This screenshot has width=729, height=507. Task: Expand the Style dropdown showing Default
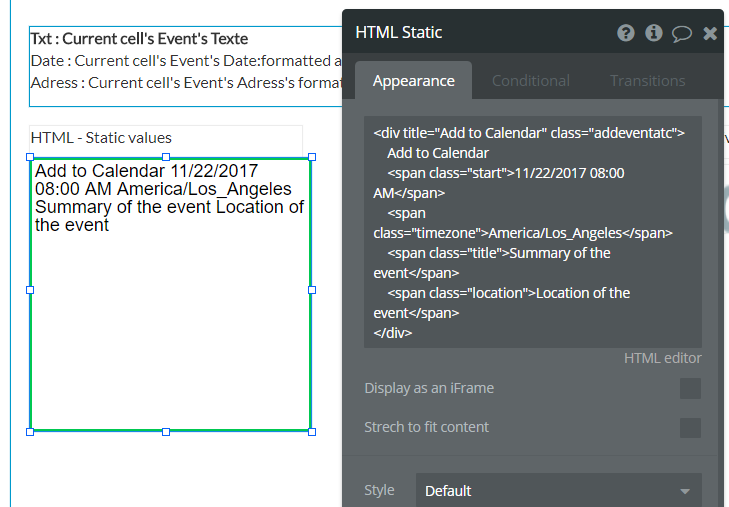coord(558,491)
